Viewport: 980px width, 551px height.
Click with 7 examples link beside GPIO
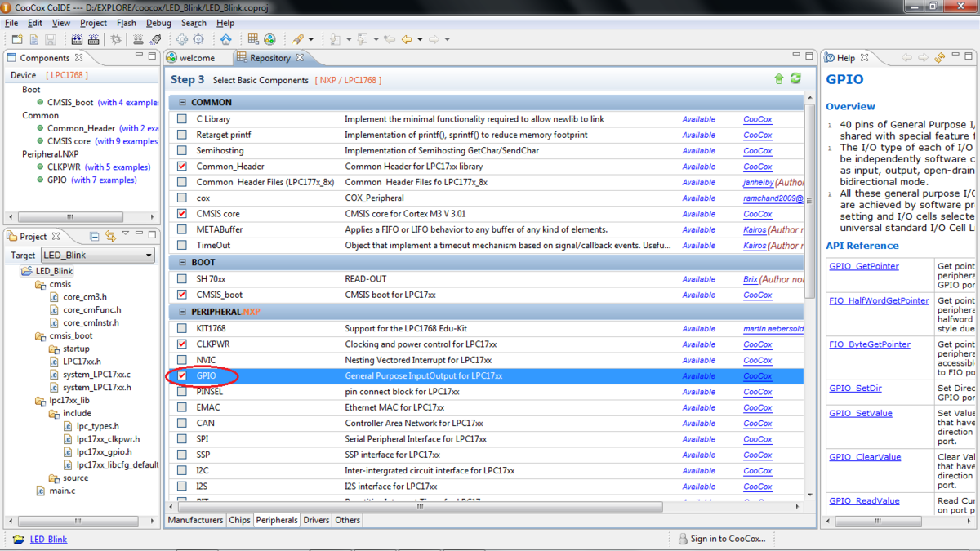point(104,180)
